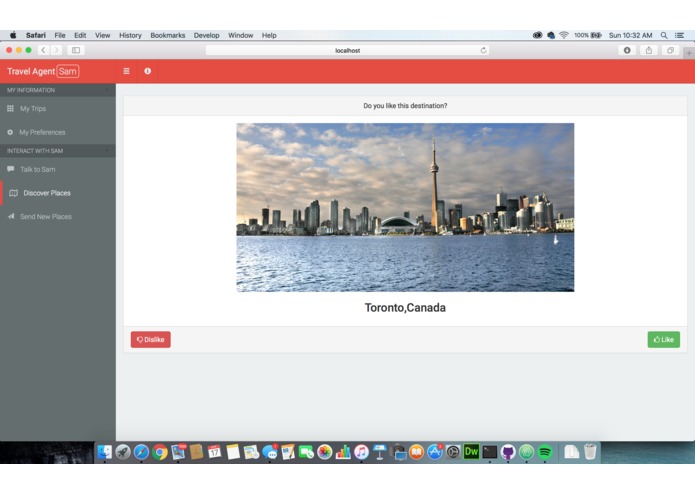Click the Send New Places paper-plane icon
Viewport: 695px width, 494px height.
(11, 216)
